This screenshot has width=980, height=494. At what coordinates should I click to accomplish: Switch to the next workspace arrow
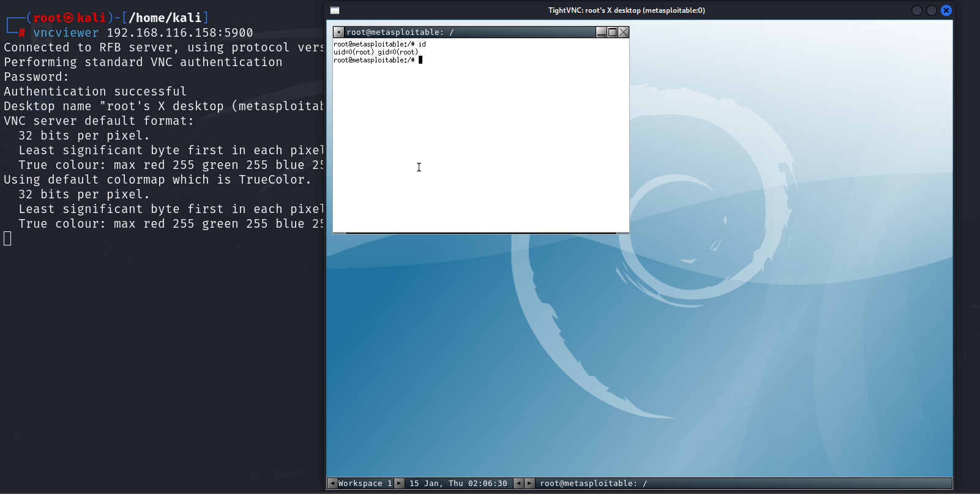(x=399, y=484)
